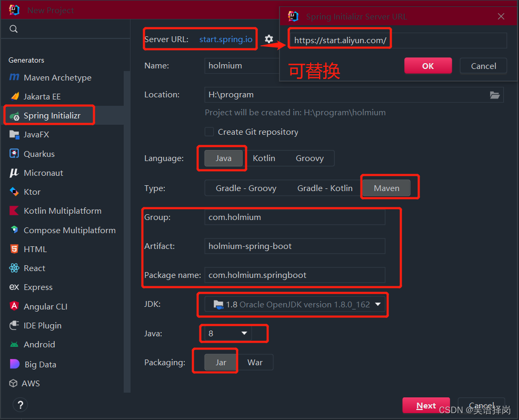Image resolution: width=519 pixels, height=420 pixels.
Task: Click the Angular CLI icon
Action: (14, 306)
